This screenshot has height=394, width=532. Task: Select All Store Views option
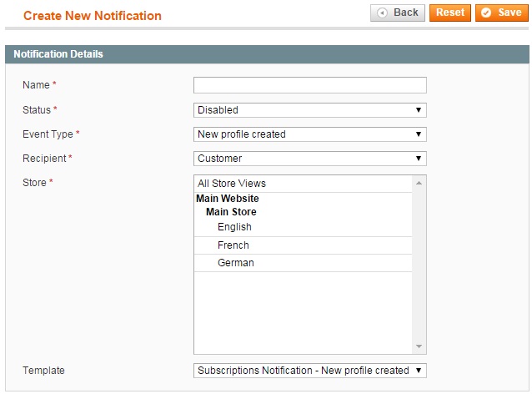coord(303,184)
